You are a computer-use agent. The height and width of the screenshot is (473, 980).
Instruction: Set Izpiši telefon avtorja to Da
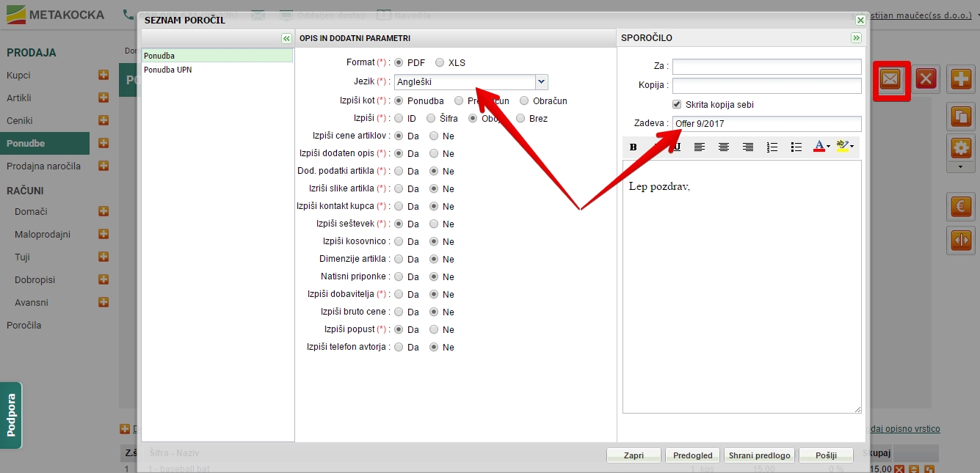click(399, 347)
